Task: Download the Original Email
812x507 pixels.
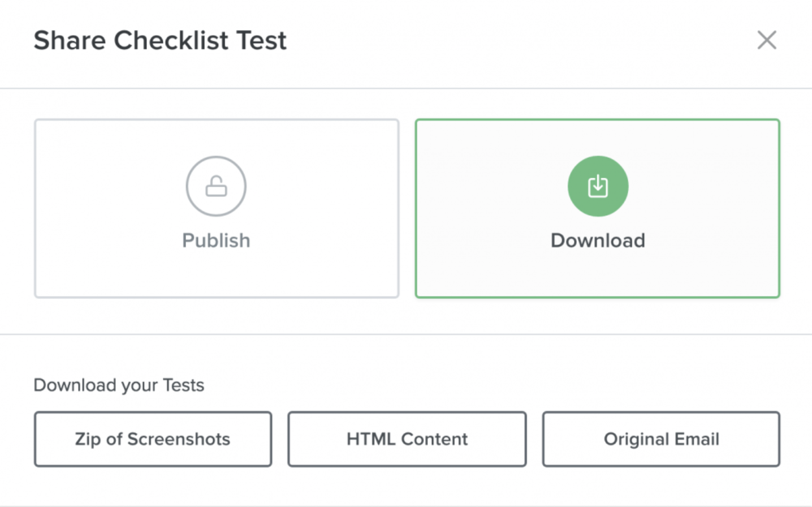Action: pos(660,439)
